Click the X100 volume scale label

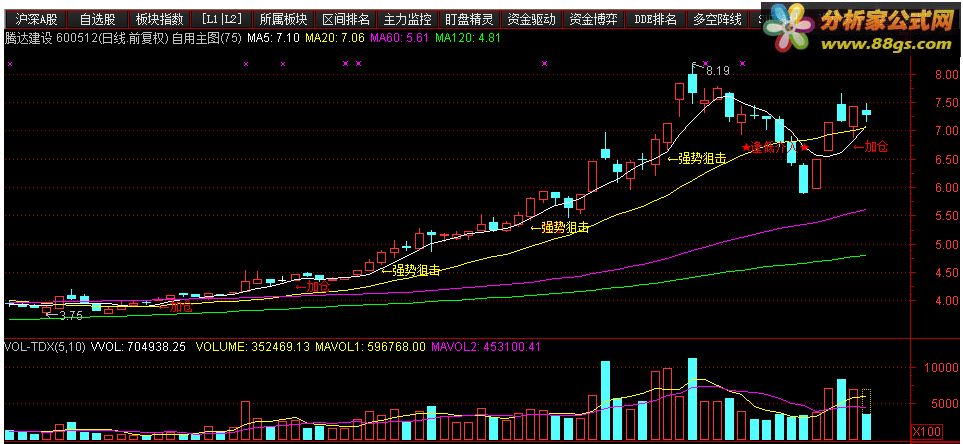tap(925, 430)
